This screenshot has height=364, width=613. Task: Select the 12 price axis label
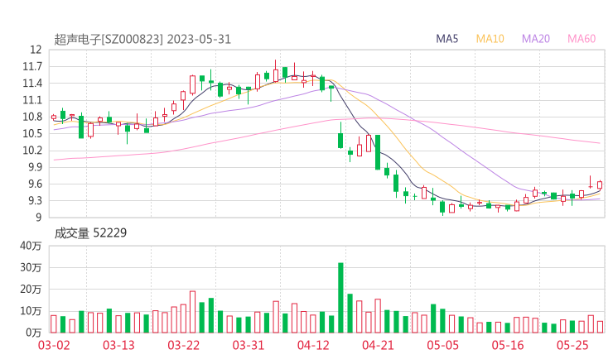tap(36, 50)
